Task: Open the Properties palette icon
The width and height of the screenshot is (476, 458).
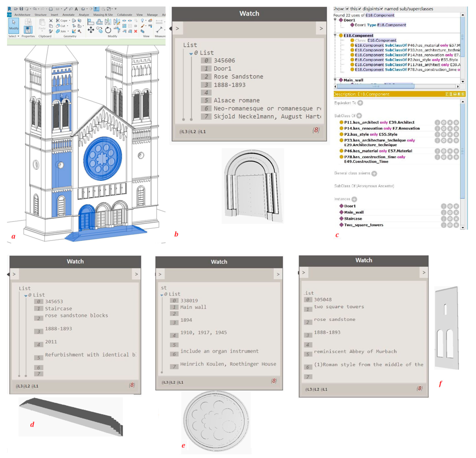Action: point(28,30)
